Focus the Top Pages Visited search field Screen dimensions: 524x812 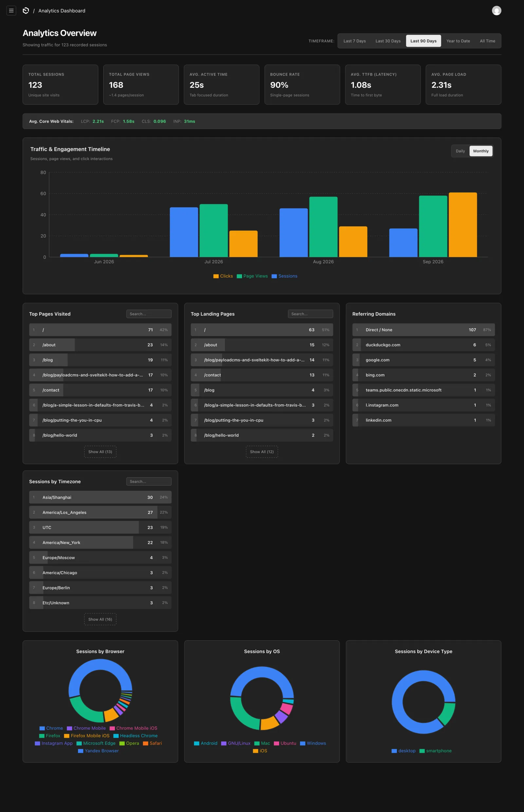(149, 314)
